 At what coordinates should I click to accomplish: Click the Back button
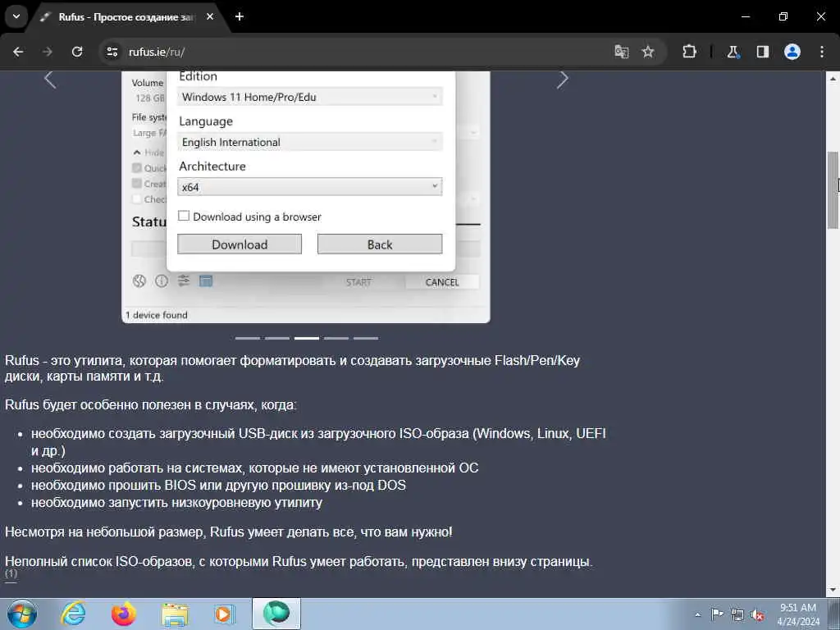pyautogui.click(x=380, y=244)
